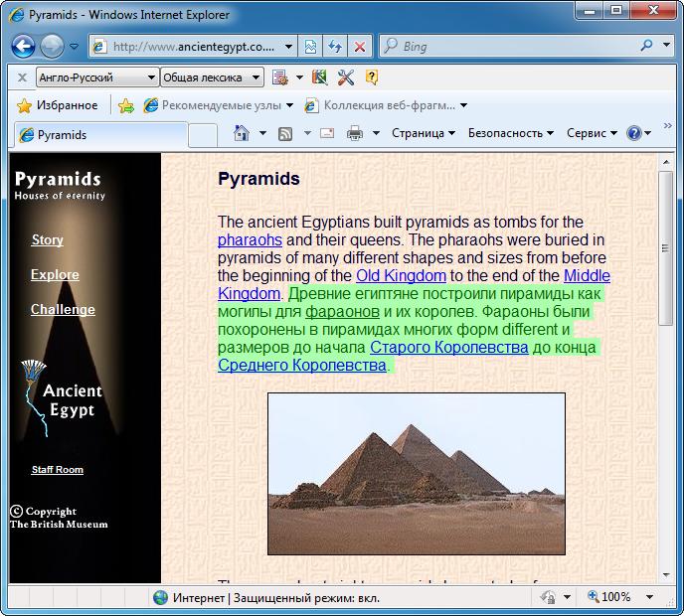Open the Explore link in sidebar

click(x=55, y=274)
